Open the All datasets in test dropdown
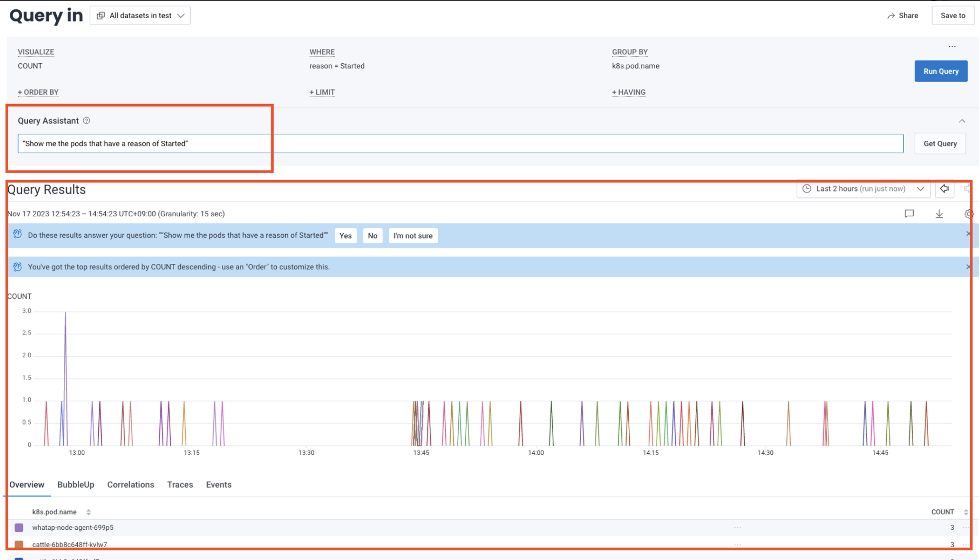 140,16
